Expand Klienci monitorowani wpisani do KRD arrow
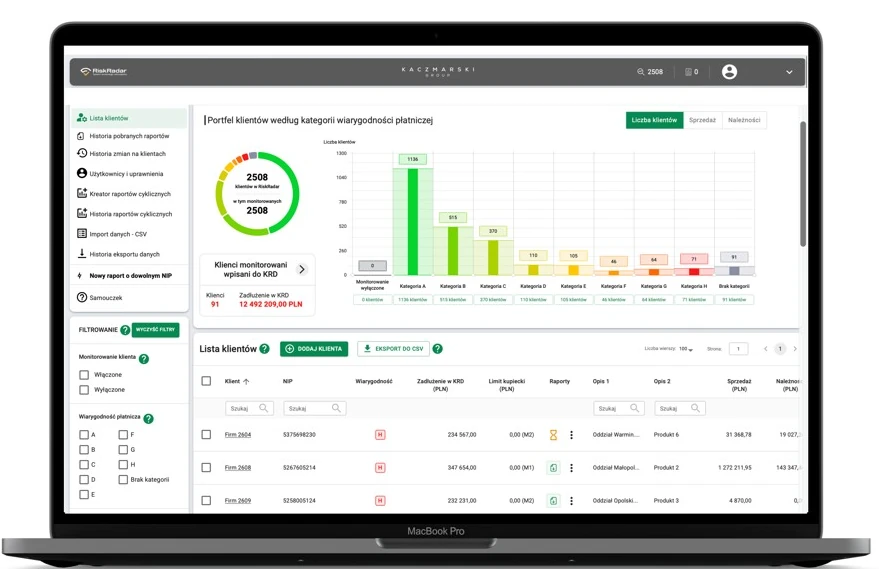 click(302, 270)
